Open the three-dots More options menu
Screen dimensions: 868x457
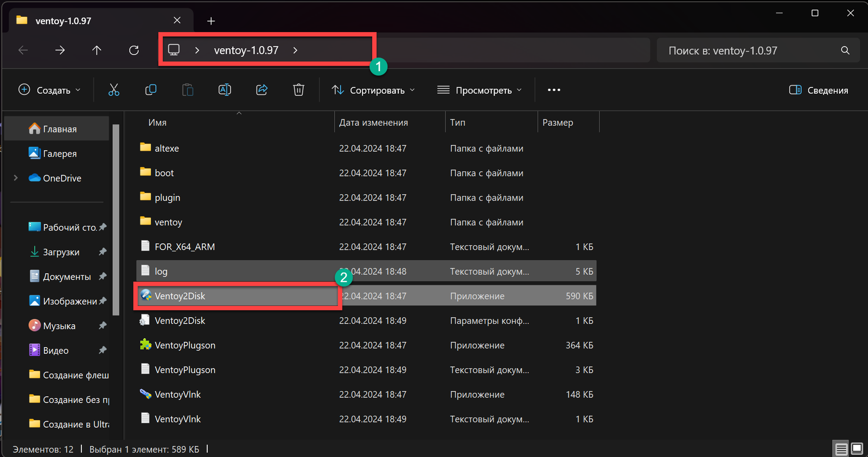pyautogui.click(x=554, y=90)
